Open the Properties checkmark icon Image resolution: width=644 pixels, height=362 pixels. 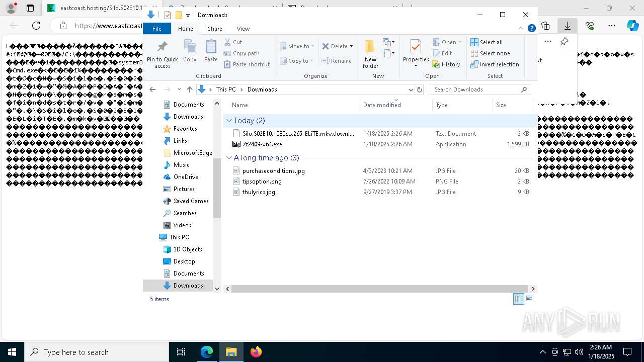tap(416, 47)
